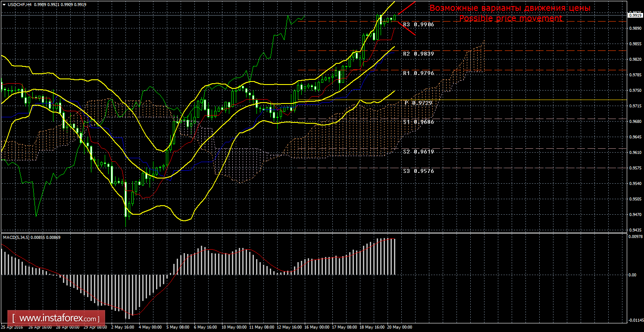Select the S3 0.9576 support label
Image resolution: width=644 pixels, height=332 pixels.
(x=418, y=171)
